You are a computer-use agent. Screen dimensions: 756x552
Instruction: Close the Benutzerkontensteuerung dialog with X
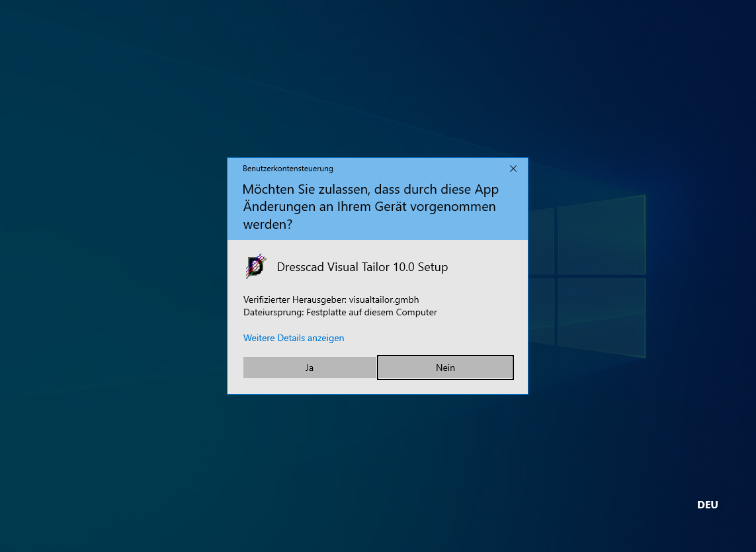513,169
